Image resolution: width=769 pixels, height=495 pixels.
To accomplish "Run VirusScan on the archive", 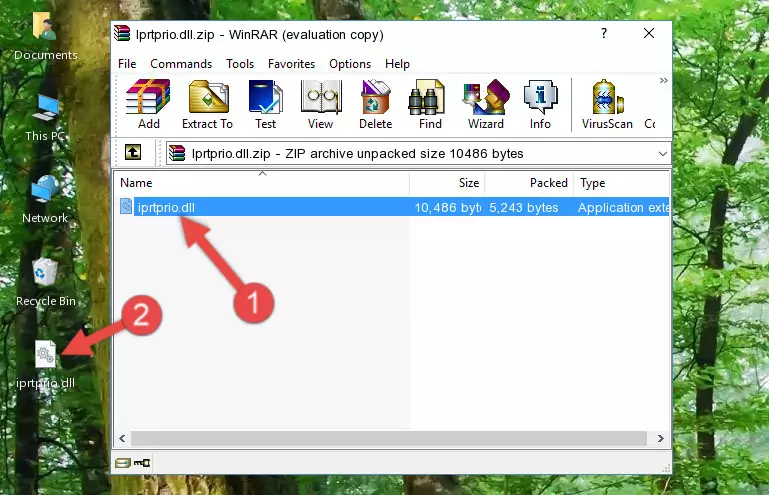I will [607, 104].
